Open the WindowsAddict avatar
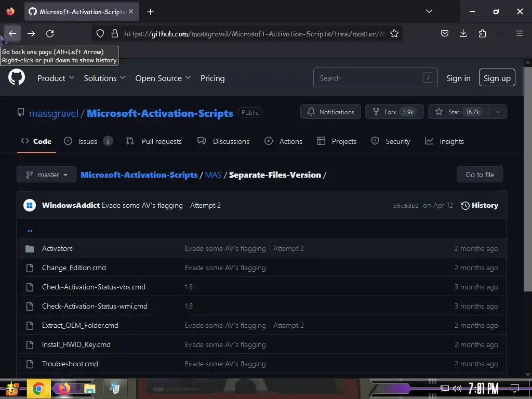The width and height of the screenshot is (532, 399). tap(30, 205)
